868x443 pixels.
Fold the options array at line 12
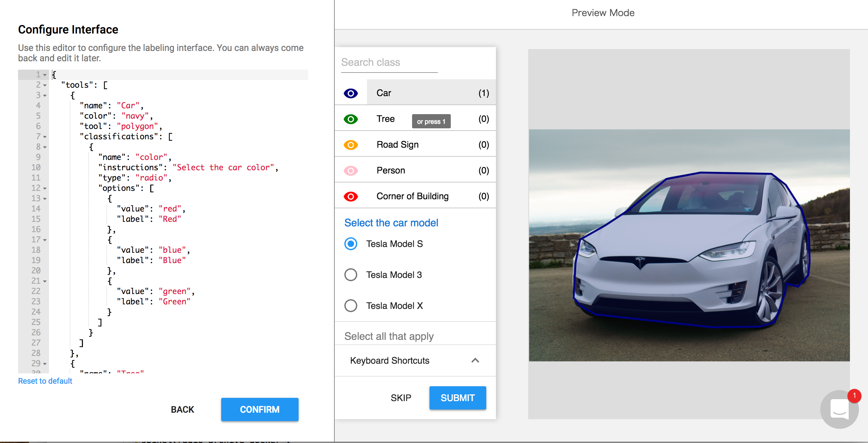(x=45, y=188)
